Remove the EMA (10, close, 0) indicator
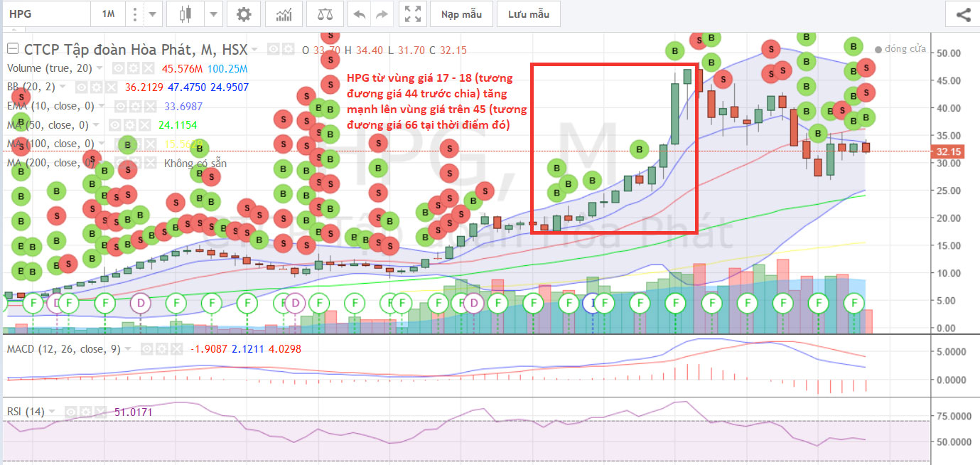The width and height of the screenshot is (980, 465). point(150,106)
